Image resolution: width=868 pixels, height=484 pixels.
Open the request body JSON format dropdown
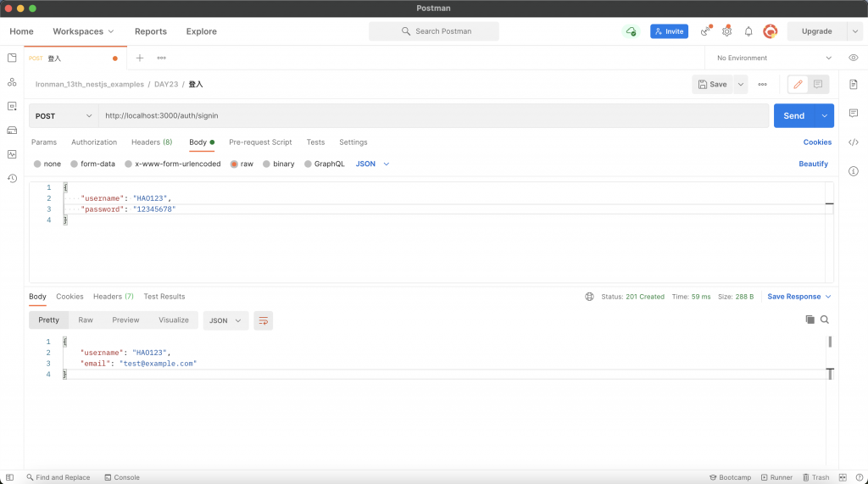[x=372, y=164]
